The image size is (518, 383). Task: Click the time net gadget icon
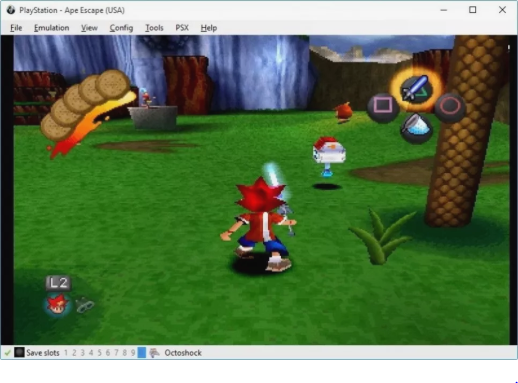coord(416,129)
